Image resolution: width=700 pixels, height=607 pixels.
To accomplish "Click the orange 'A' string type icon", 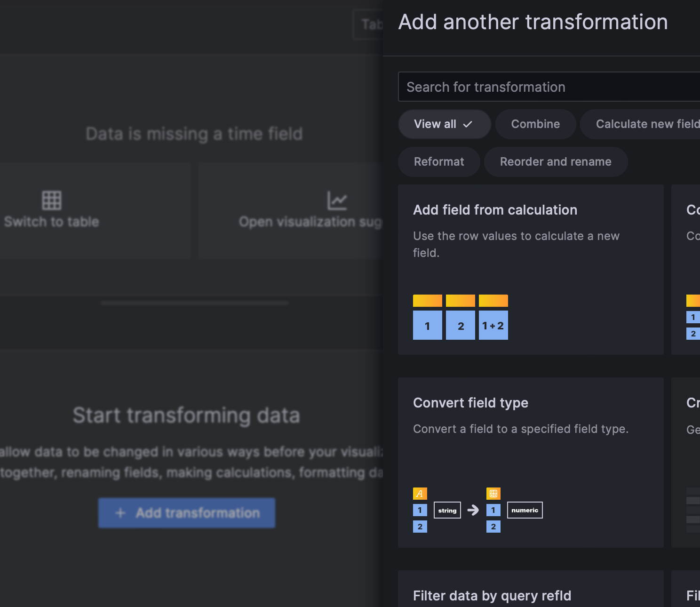I will point(420,494).
